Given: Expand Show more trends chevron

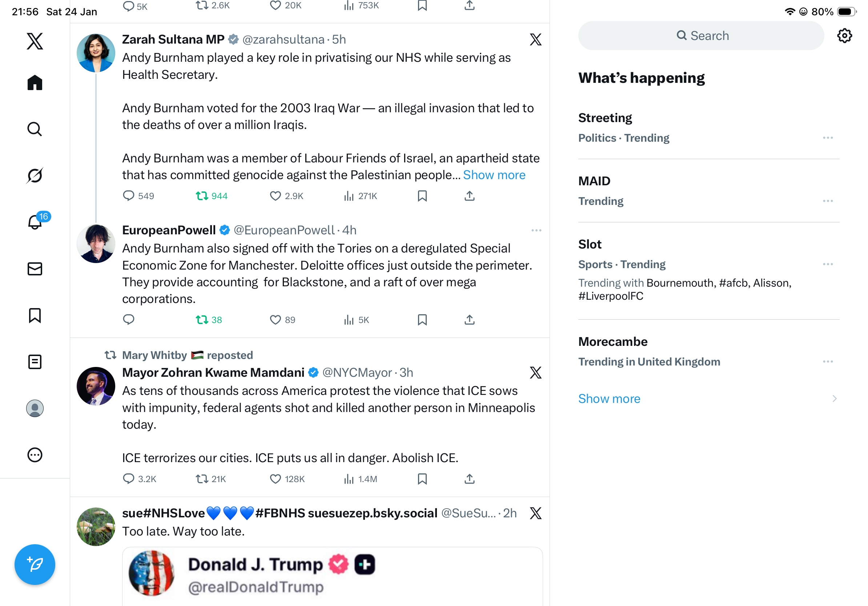Looking at the screenshot, I should coord(834,399).
